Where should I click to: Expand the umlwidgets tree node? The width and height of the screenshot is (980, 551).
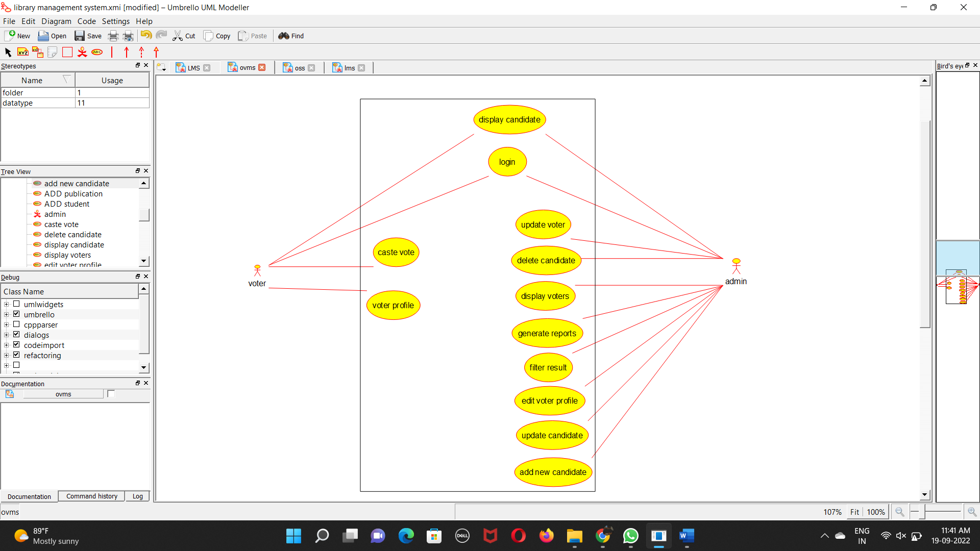7,305
